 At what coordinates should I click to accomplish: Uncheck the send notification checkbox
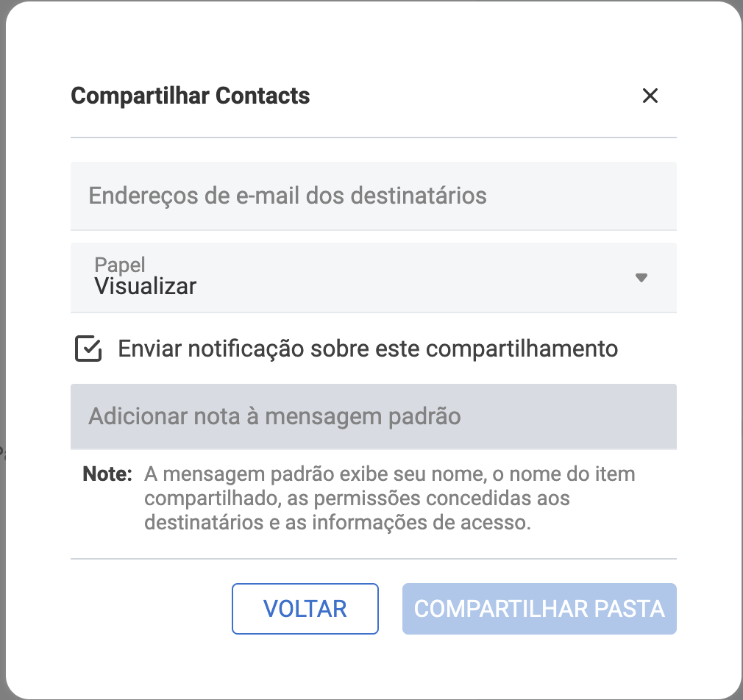[88, 349]
